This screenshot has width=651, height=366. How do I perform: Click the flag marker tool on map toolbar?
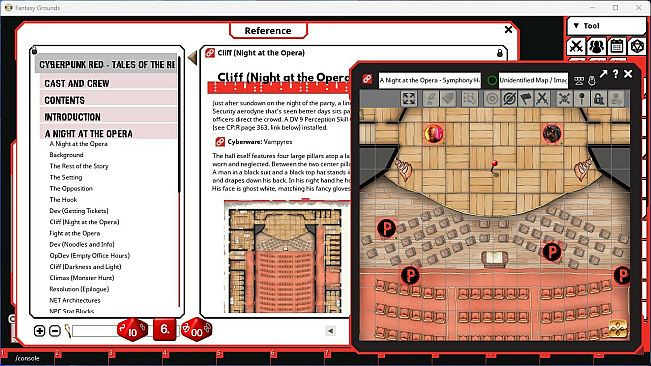pyautogui.click(x=526, y=99)
